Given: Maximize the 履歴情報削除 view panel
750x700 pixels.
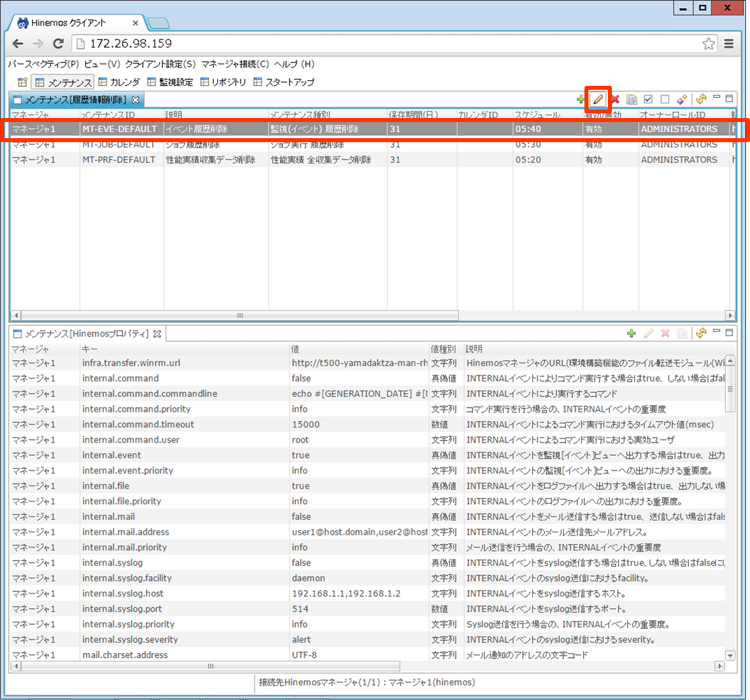Looking at the screenshot, I should tap(729, 99).
